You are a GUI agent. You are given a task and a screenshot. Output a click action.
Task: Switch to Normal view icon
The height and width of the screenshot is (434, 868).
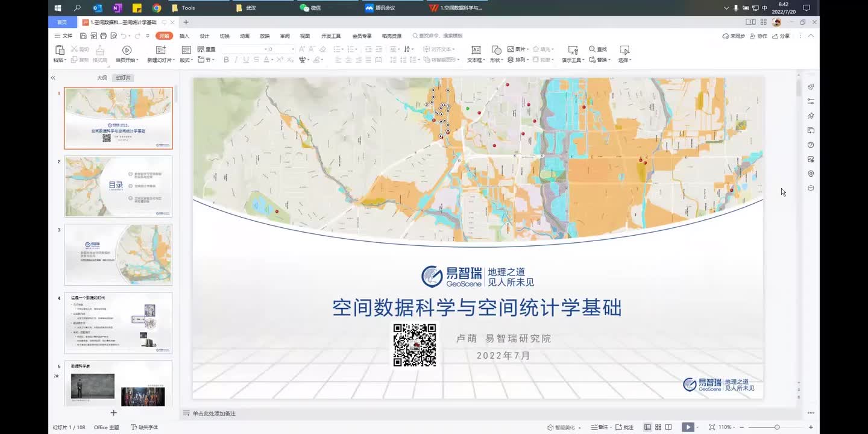[647, 427]
